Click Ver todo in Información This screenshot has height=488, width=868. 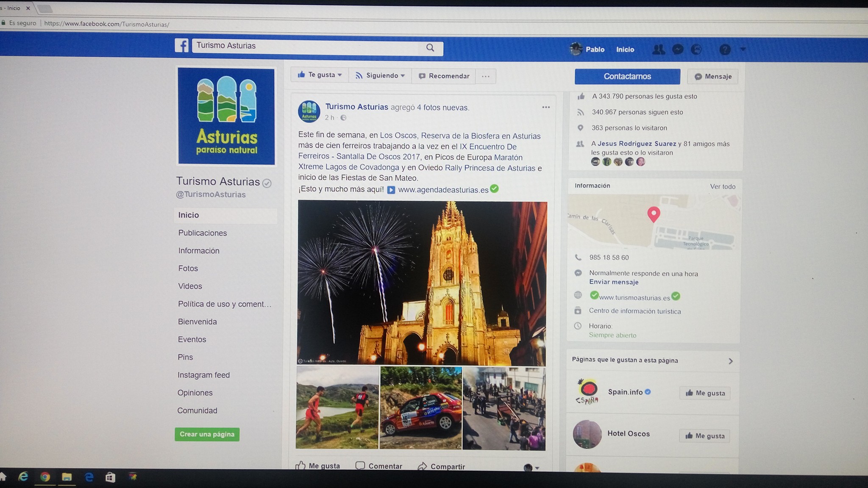click(x=723, y=186)
